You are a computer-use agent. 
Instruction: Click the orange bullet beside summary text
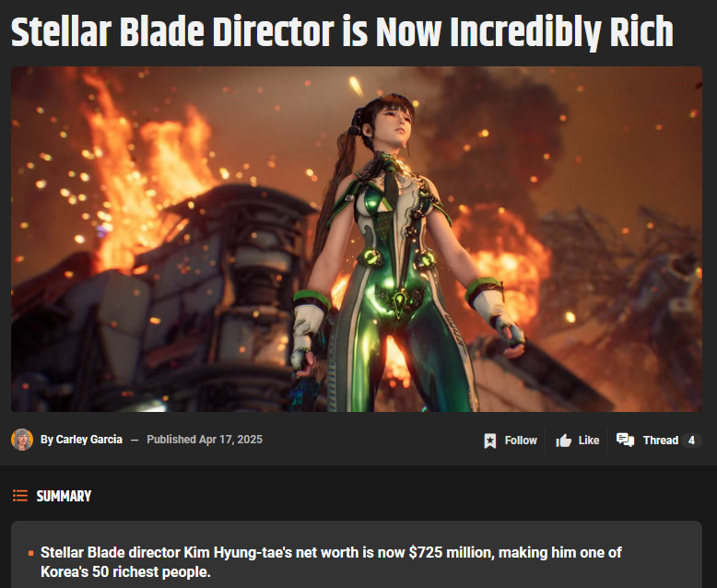31,553
